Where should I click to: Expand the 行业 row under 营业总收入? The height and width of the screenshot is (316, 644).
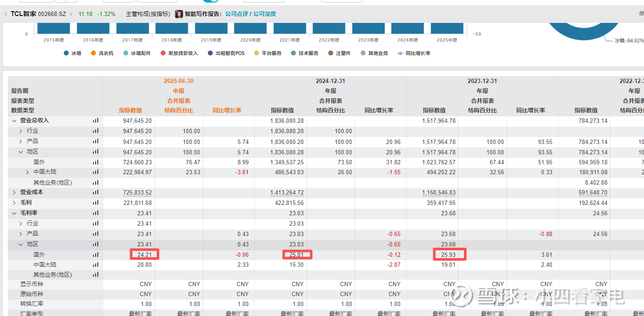21,131
